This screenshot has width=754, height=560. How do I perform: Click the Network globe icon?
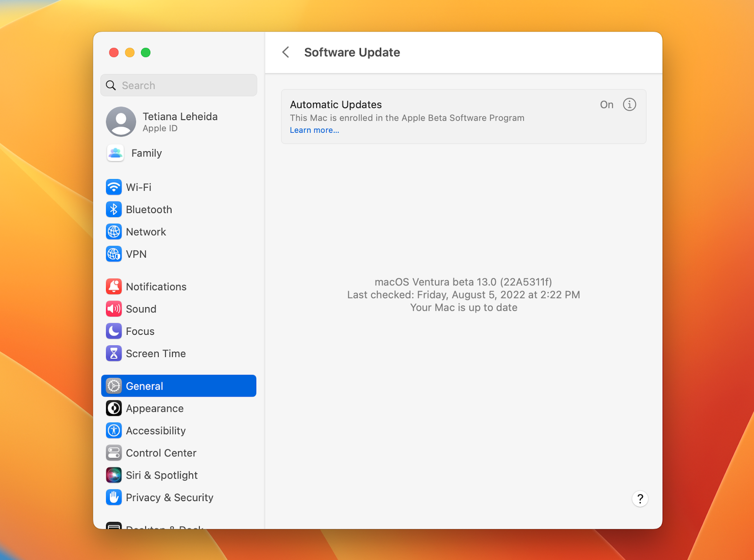114,232
